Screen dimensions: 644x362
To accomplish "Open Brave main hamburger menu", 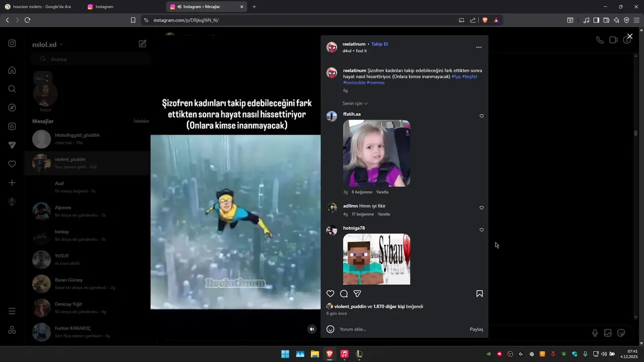I will [x=636, y=20].
